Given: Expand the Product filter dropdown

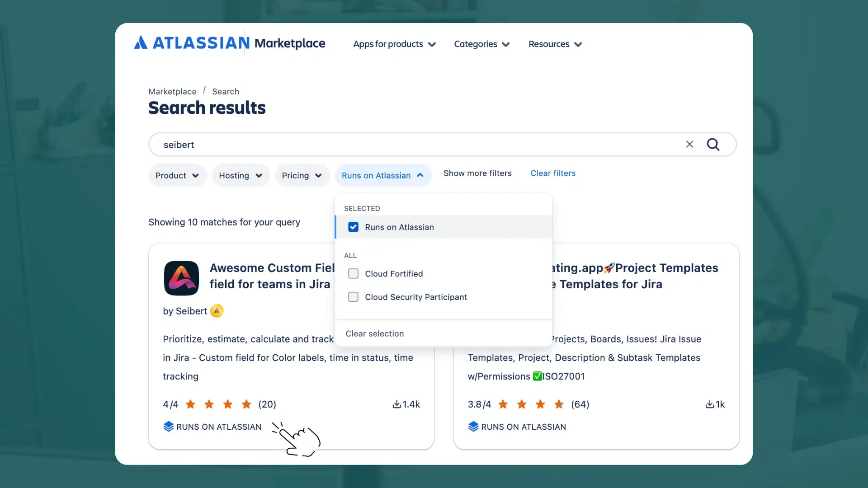Looking at the screenshot, I should click(x=177, y=175).
